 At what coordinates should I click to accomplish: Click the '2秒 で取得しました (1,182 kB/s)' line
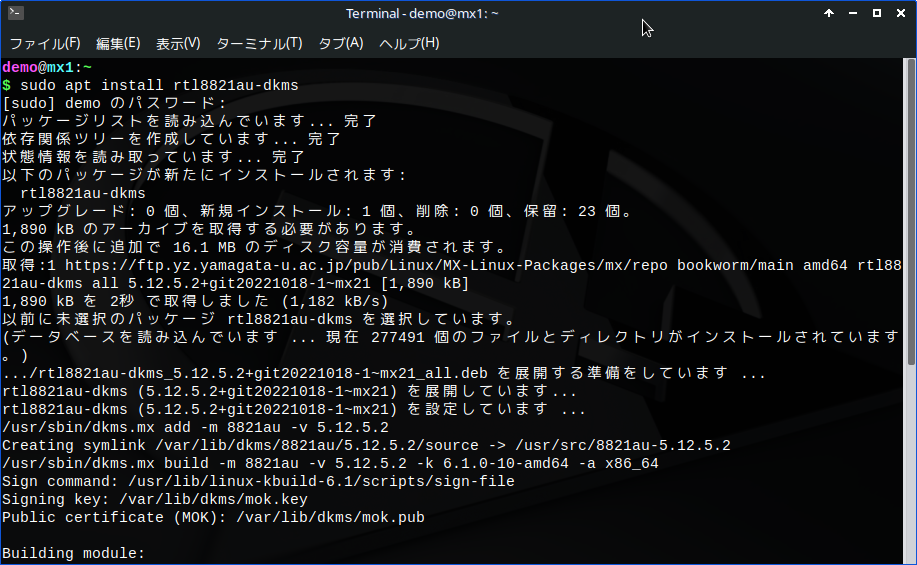click(195, 302)
